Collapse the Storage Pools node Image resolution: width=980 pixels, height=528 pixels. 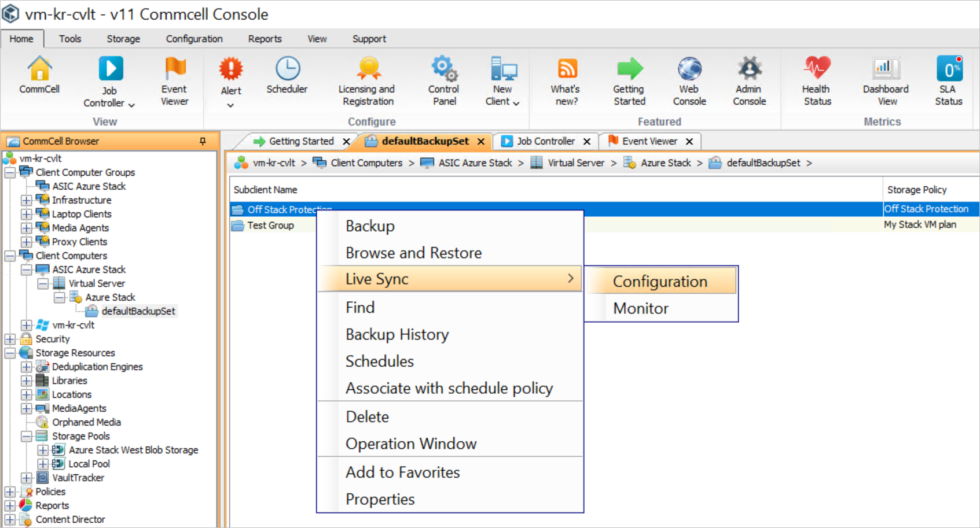click(x=26, y=435)
